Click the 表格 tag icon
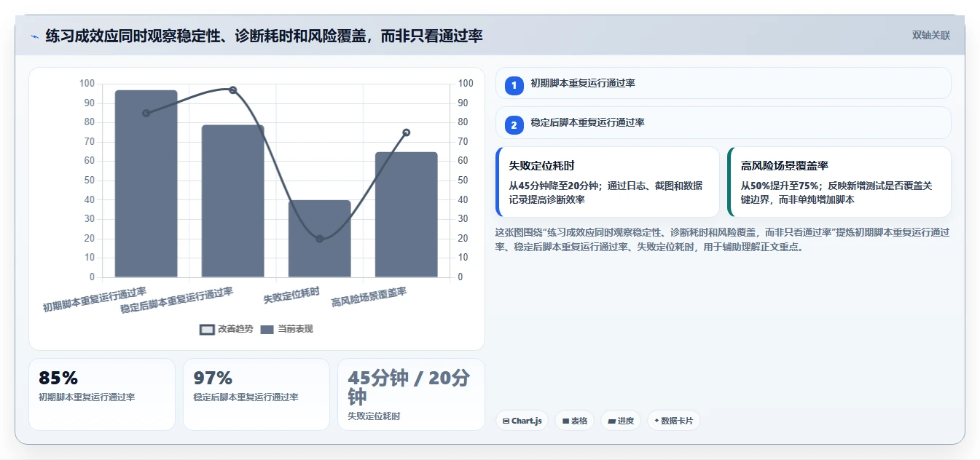 pos(565,421)
